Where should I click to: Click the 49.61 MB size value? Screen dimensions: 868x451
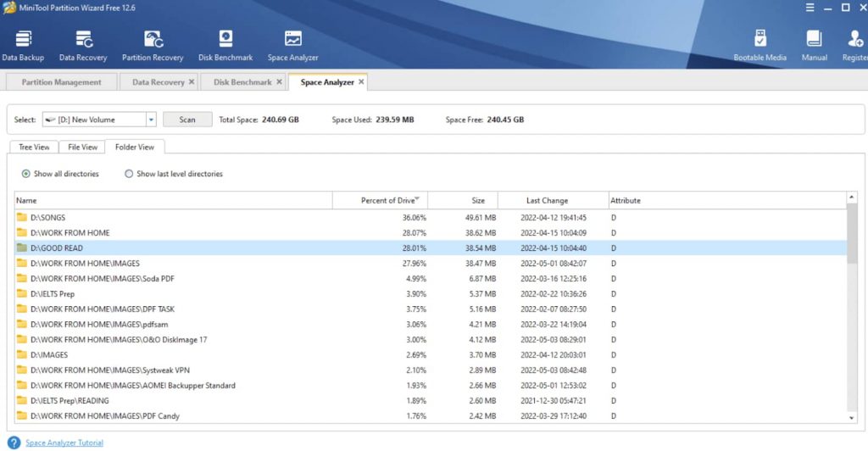click(481, 218)
